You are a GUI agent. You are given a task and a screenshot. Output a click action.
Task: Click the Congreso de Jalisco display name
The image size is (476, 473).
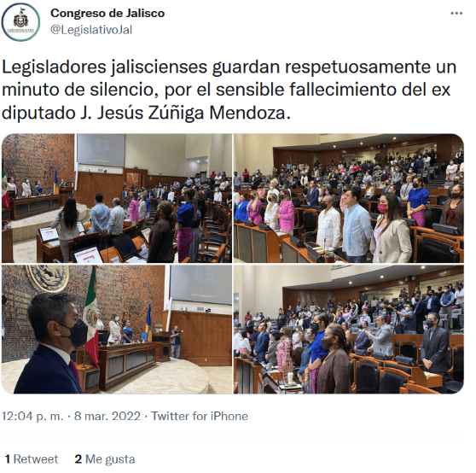click(107, 13)
